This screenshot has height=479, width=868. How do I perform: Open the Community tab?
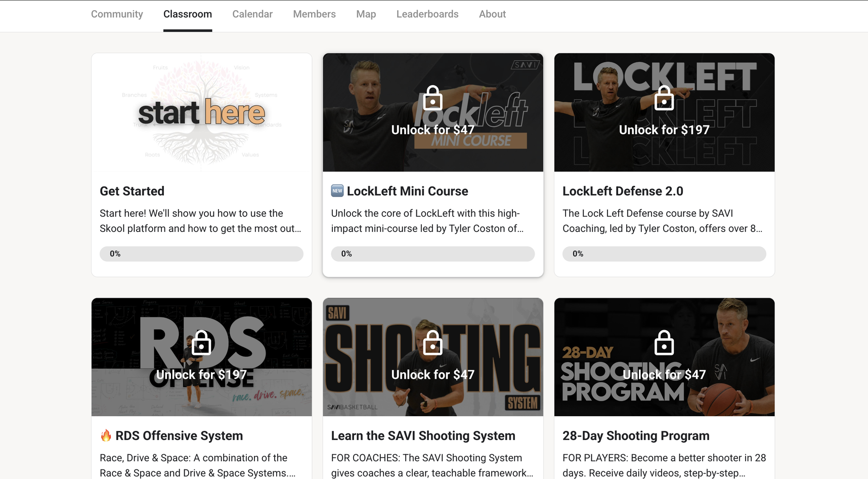[x=117, y=14]
